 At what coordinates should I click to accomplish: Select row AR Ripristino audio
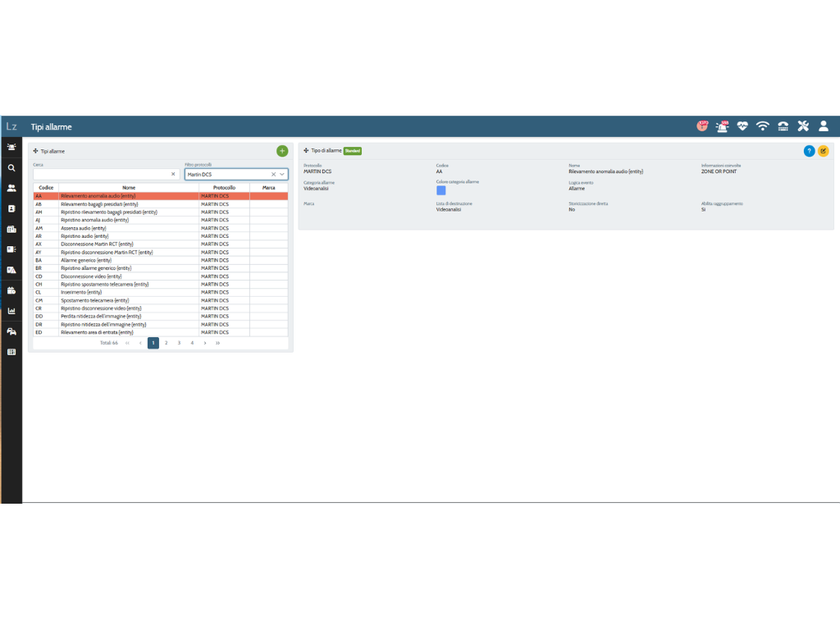coord(161,236)
